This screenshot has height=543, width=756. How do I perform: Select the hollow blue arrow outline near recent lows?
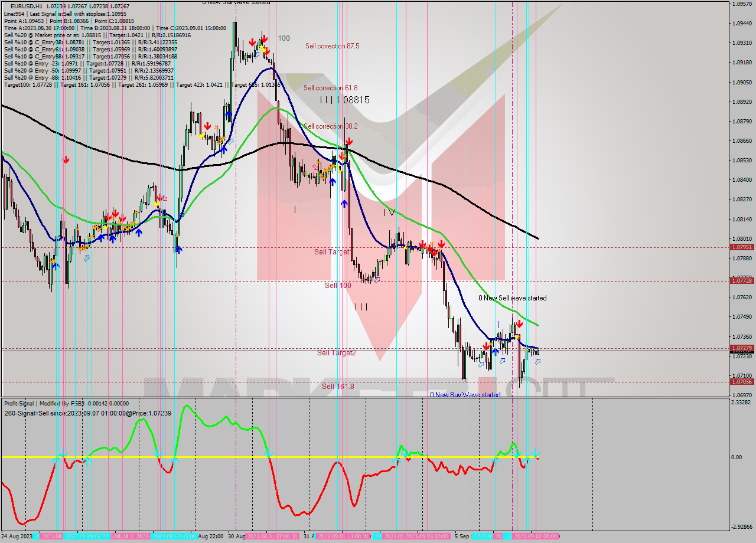537,361
